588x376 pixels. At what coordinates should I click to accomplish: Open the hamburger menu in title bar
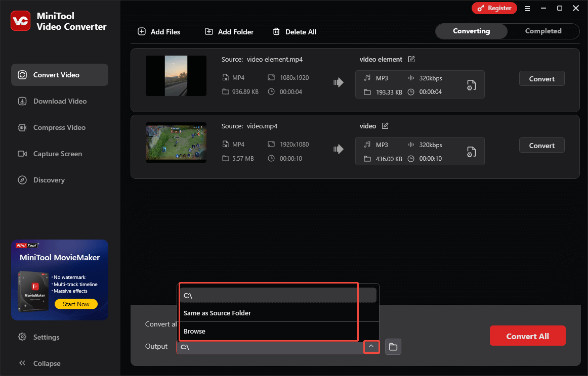(x=527, y=8)
